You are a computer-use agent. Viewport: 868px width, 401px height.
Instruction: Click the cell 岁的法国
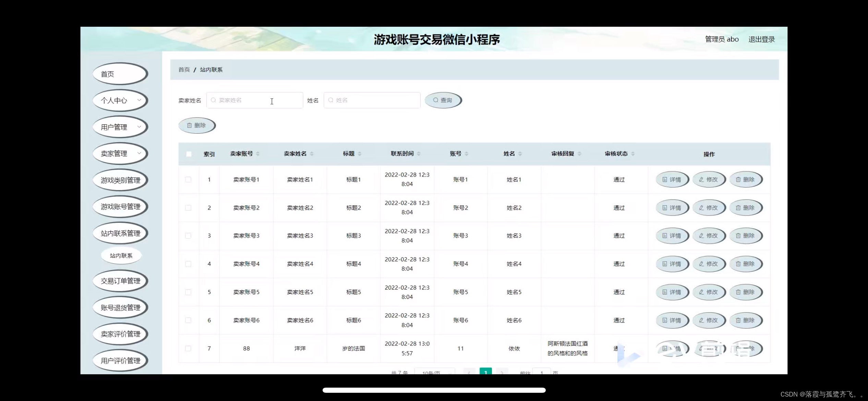click(x=353, y=349)
